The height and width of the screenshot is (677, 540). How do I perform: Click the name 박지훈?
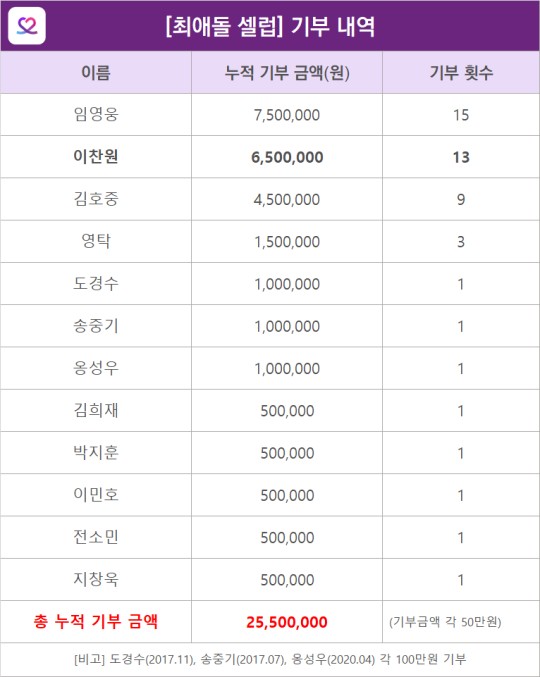(96, 453)
